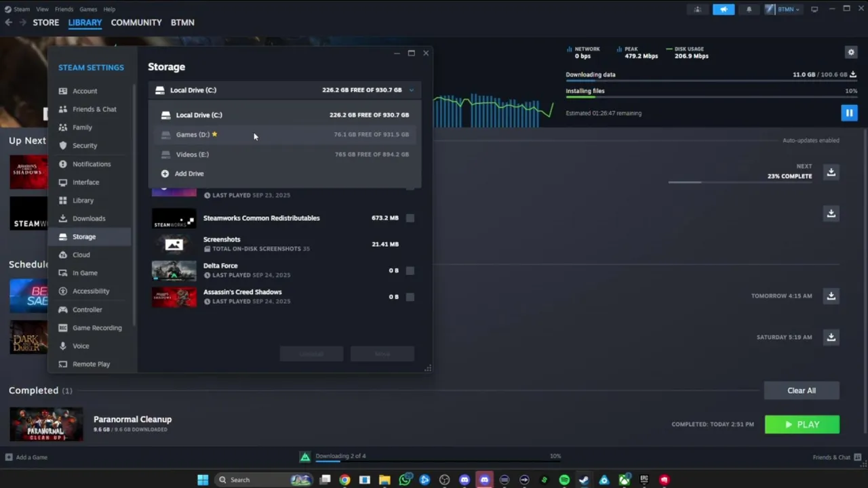
Task: Click the download manager status icon
Action: pyautogui.click(x=305, y=457)
